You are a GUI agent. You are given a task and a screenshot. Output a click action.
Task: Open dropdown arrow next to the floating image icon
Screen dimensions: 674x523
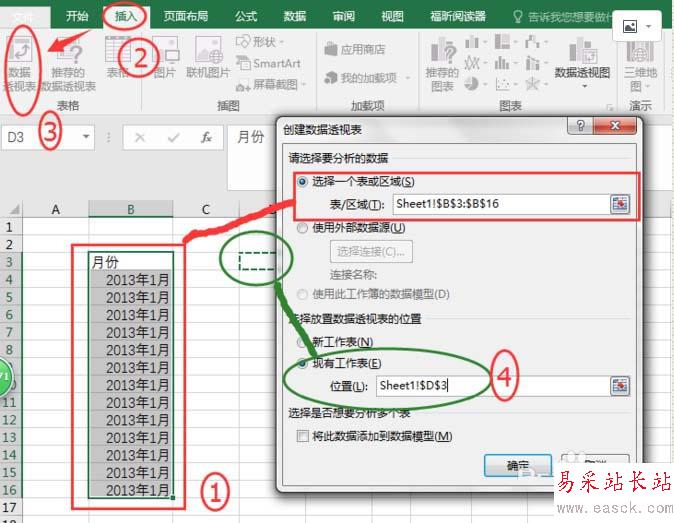click(x=649, y=27)
